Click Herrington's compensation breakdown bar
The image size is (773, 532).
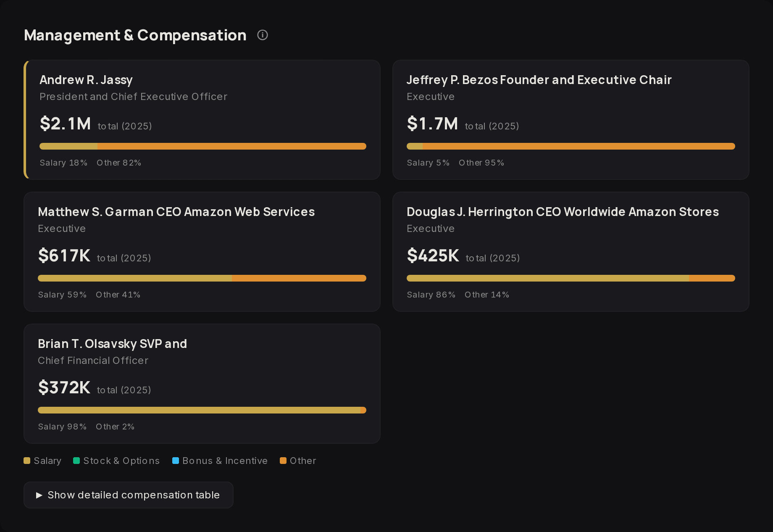point(571,278)
